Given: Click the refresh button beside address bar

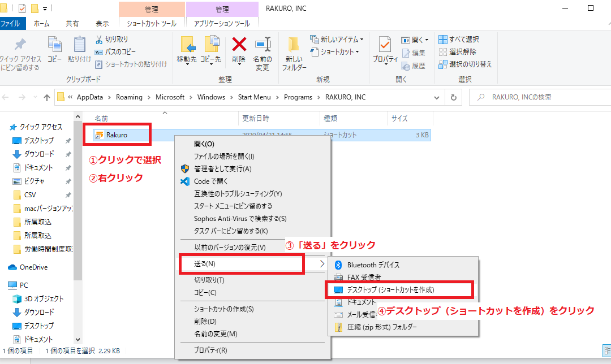Looking at the screenshot, I should click(x=454, y=97).
